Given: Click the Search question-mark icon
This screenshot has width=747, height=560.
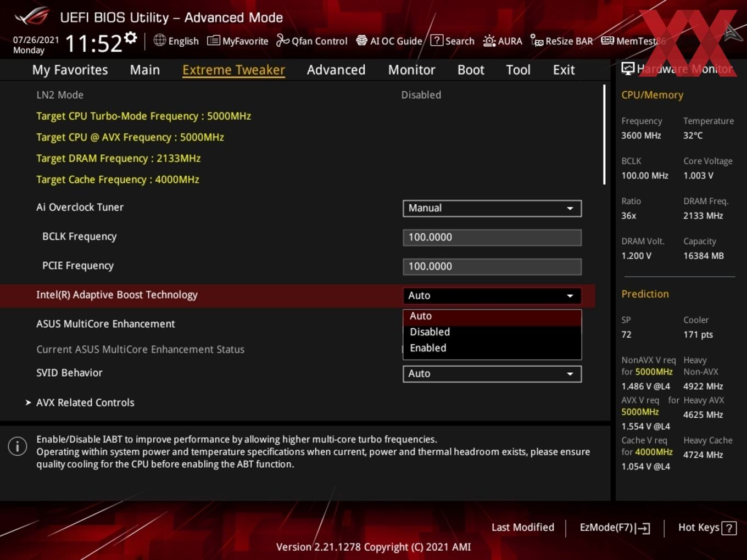Looking at the screenshot, I should (437, 40).
